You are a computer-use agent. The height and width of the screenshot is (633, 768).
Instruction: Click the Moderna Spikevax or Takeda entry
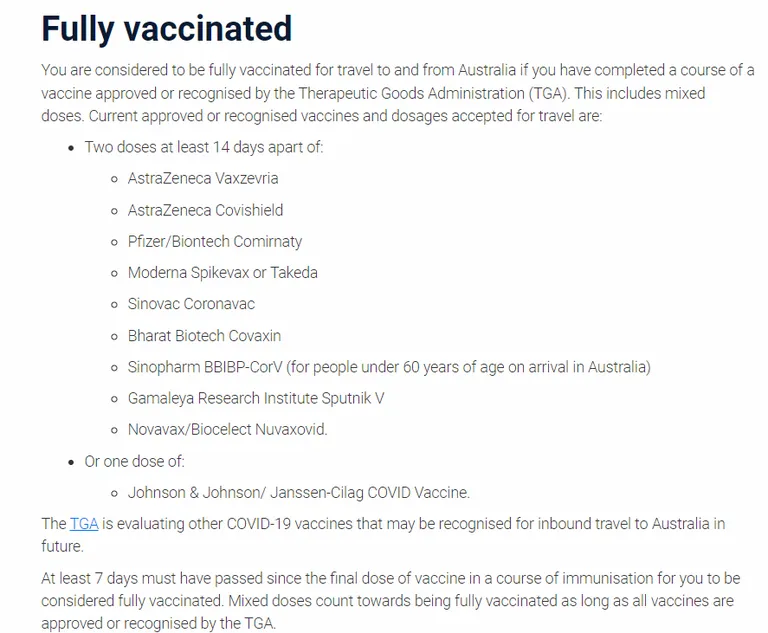(222, 273)
